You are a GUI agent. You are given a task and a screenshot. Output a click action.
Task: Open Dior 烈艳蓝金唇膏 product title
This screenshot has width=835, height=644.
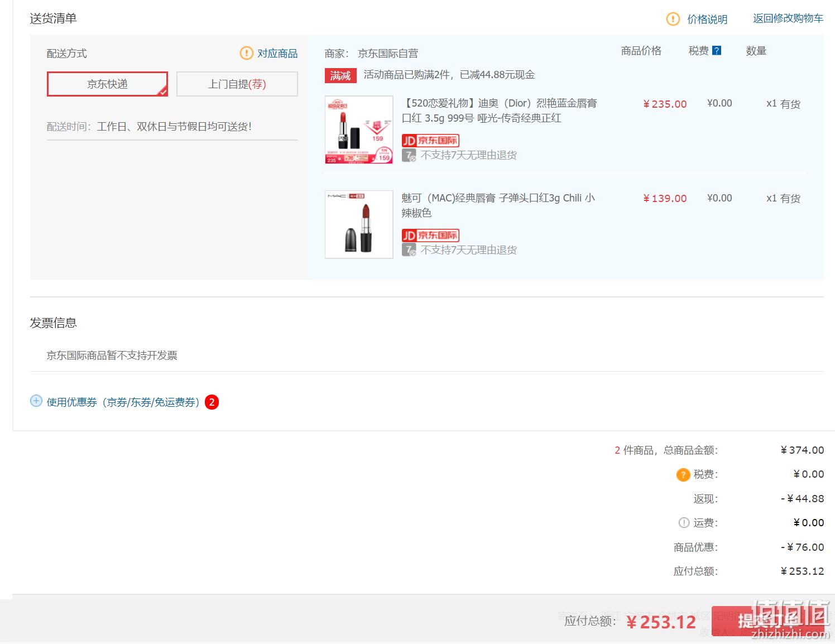coord(500,110)
